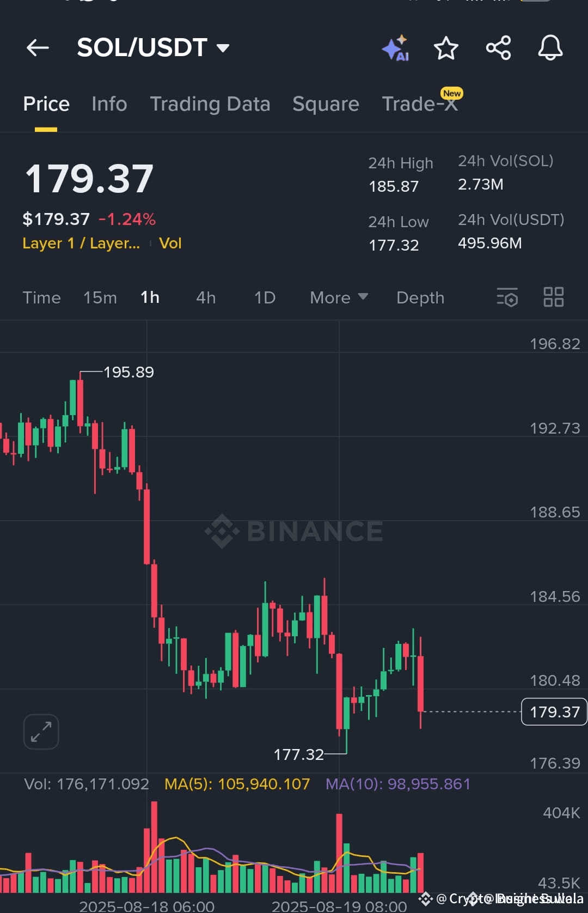Add SOL/USDT to favorites with star
The image size is (588, 913).
(446, 48)
